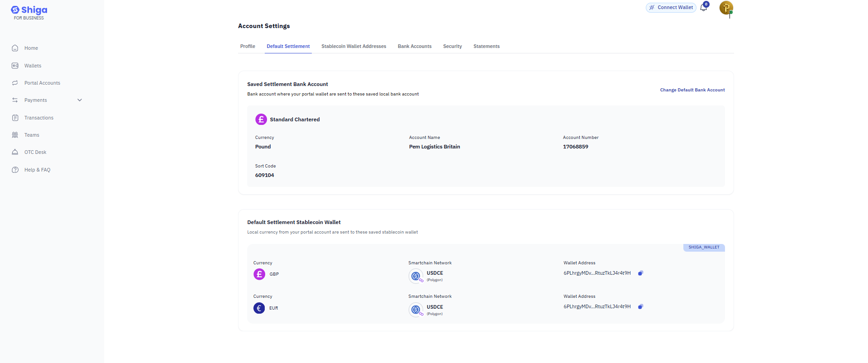Image resolution: width=868 pixels, height=363 pixels.
Task: Click Default Settlement Stablecoin Wallet heading
Action: pos(294,222)
